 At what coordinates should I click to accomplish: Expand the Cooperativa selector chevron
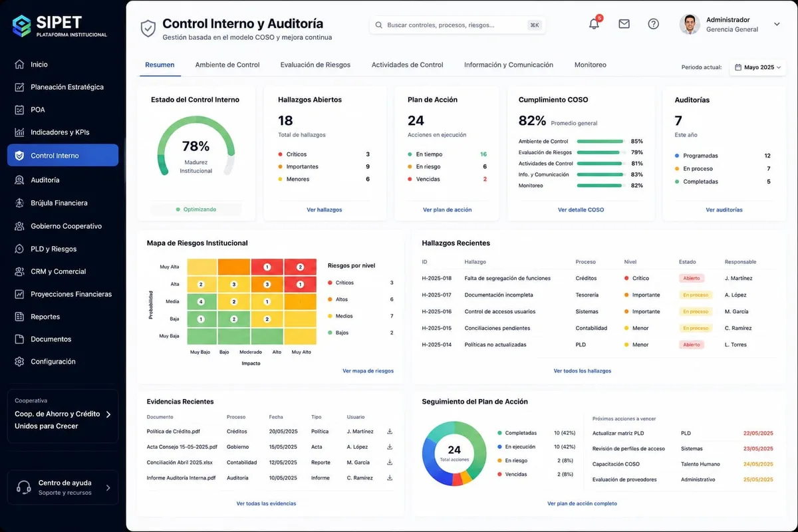[108, 414]
